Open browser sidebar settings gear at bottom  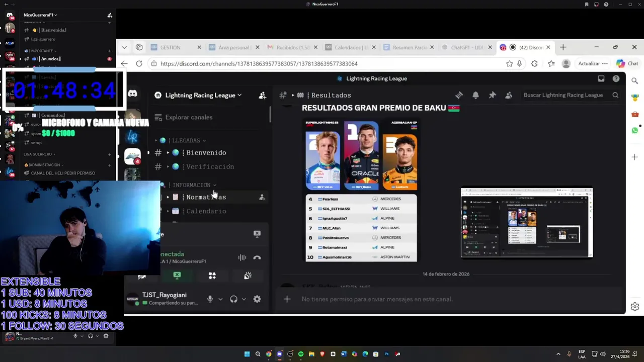[635, 306]
